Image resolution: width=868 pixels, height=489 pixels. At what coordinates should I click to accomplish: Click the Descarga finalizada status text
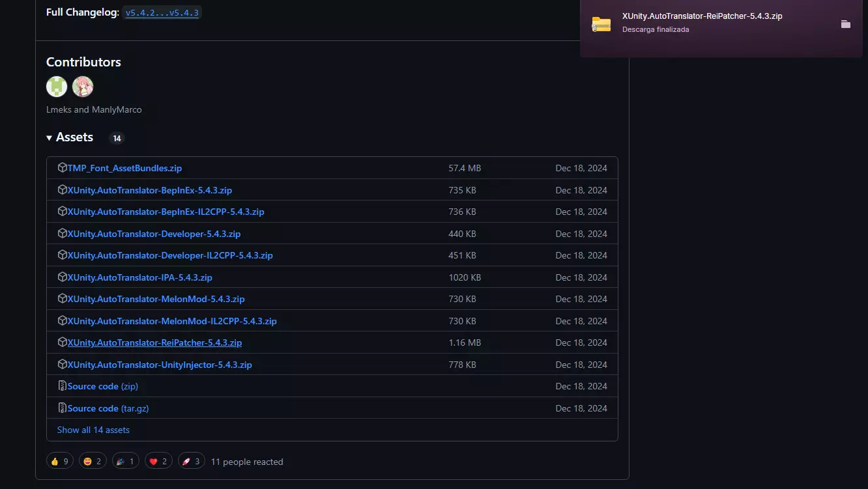click(x=656, y=29)
